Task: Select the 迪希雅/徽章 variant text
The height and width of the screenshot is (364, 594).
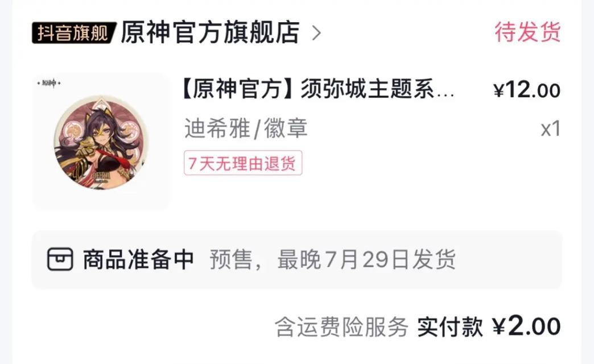Action: tap(246, 128)
